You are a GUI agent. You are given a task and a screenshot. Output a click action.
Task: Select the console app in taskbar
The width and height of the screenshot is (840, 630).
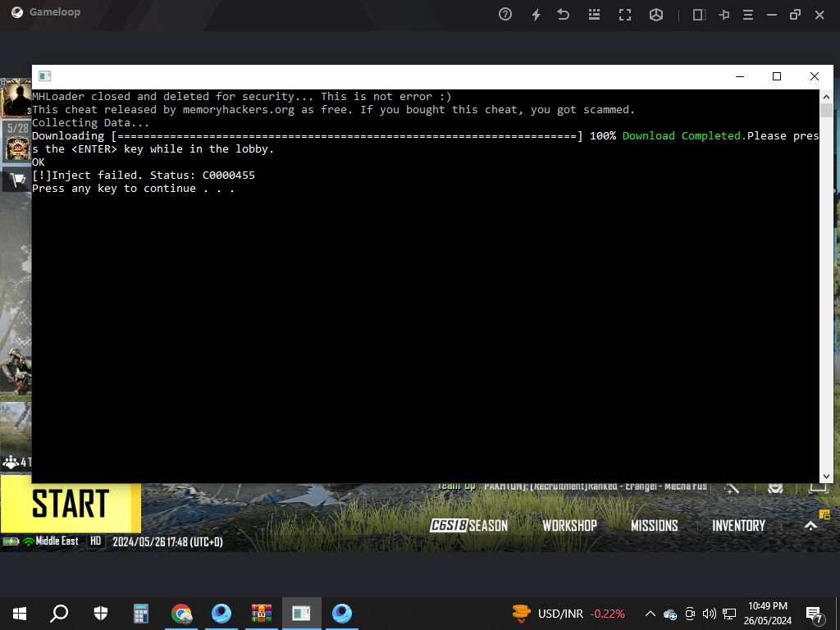point(302,614)
